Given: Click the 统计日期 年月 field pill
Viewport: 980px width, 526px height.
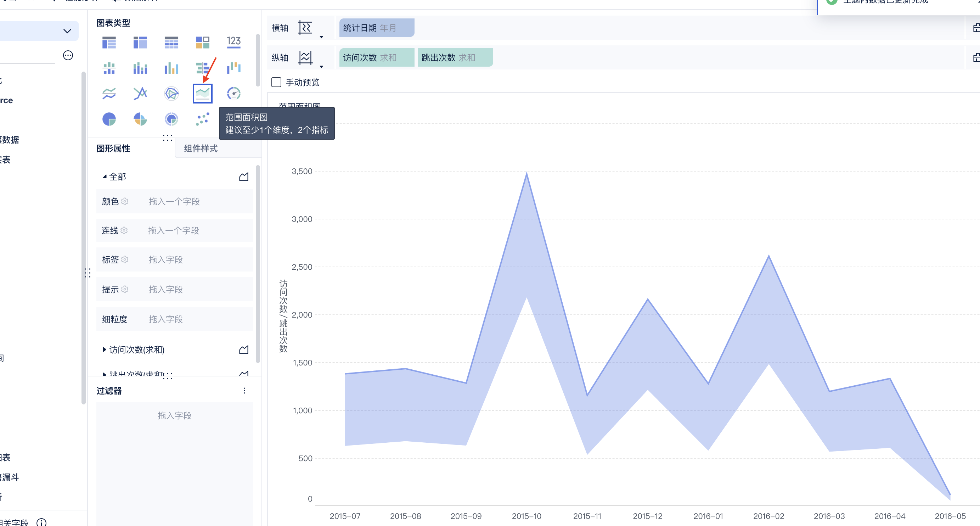Looking at the screenshot, I should pos(376,28).
